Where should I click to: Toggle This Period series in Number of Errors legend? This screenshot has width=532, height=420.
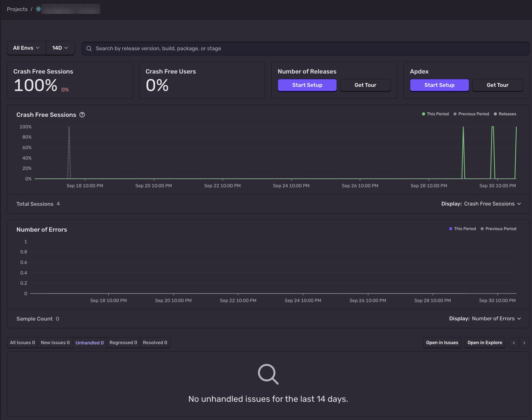[x=463, y=229]
